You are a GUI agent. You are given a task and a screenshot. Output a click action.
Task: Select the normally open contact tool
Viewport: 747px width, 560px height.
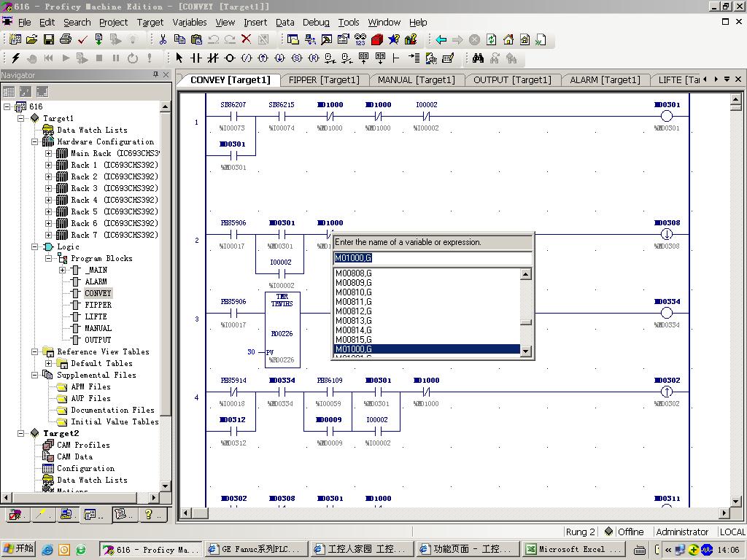[x=196, y=58]
